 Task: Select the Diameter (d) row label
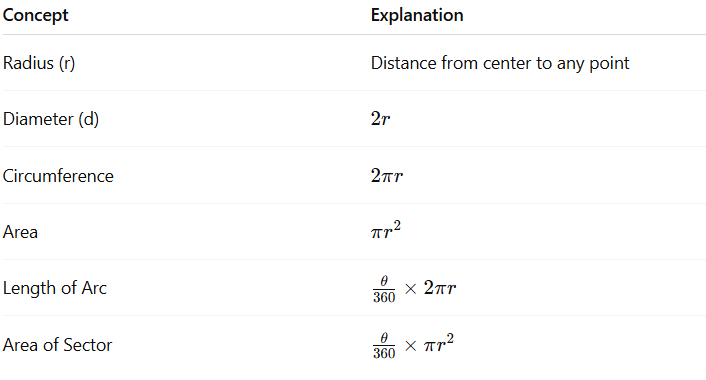pos(50,119)
